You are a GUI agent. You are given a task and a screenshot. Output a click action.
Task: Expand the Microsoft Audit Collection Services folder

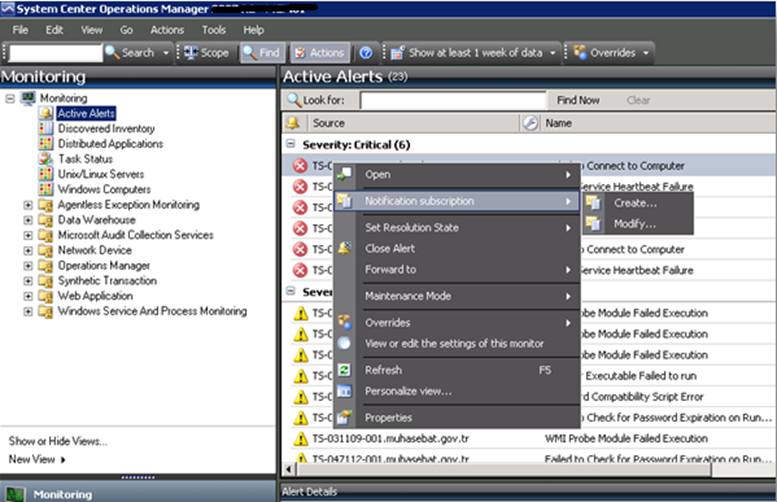point(28,235)
